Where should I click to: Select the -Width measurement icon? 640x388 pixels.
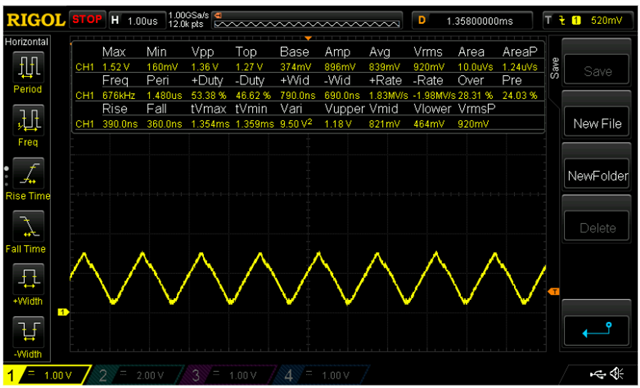(x=28, y=332)
